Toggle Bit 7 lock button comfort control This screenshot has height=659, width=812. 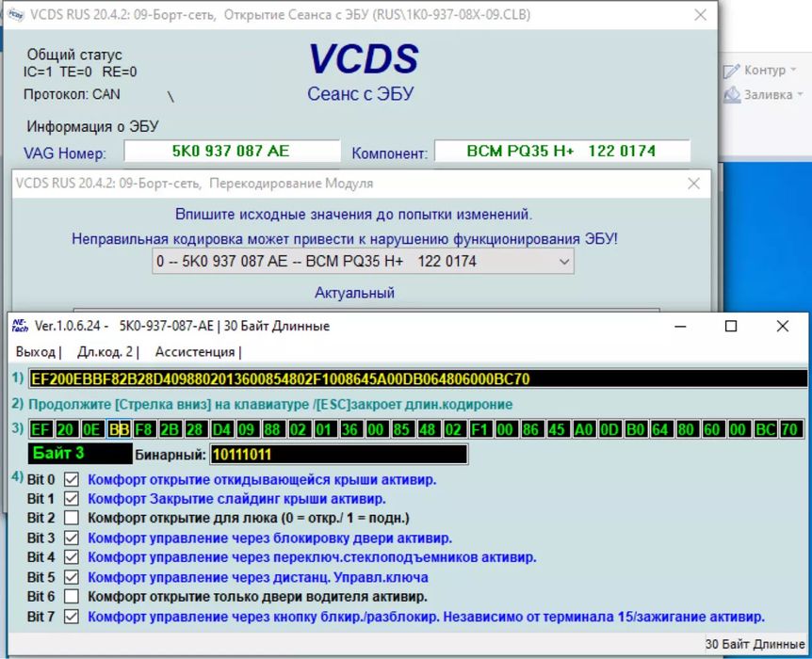coord(72,617)
